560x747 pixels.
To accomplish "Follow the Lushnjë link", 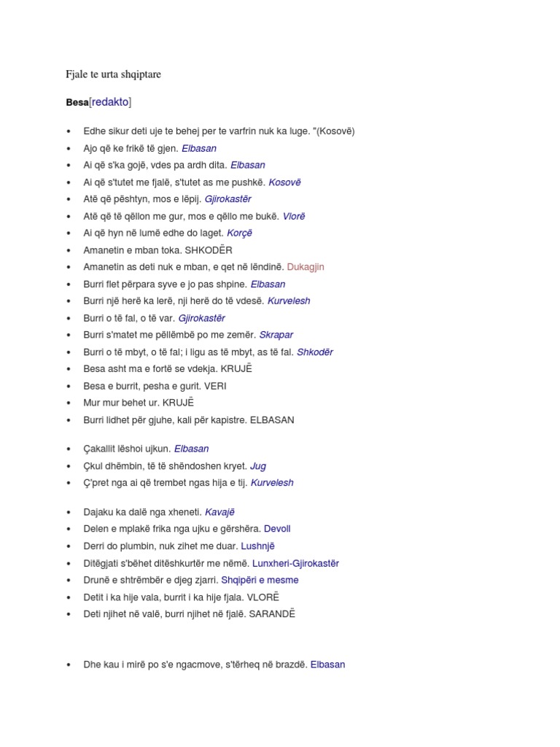I will 257,546.
